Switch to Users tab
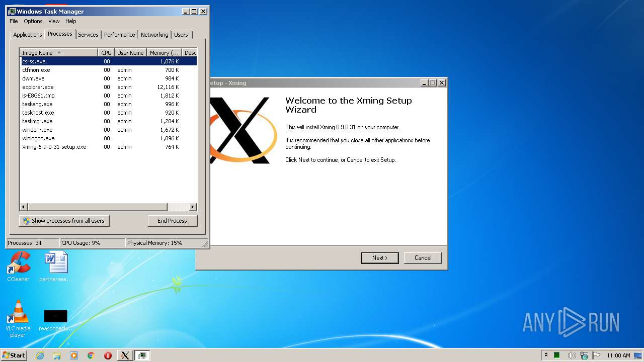 pos(181,35)
